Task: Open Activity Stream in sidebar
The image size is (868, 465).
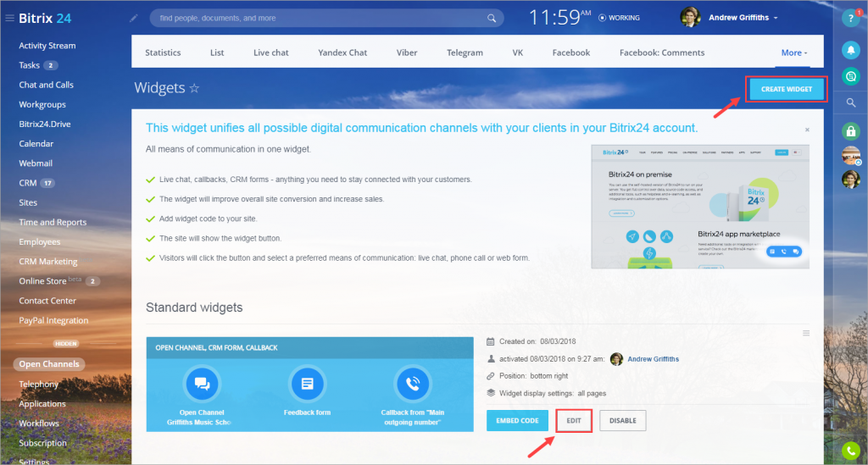Action: 47,46
